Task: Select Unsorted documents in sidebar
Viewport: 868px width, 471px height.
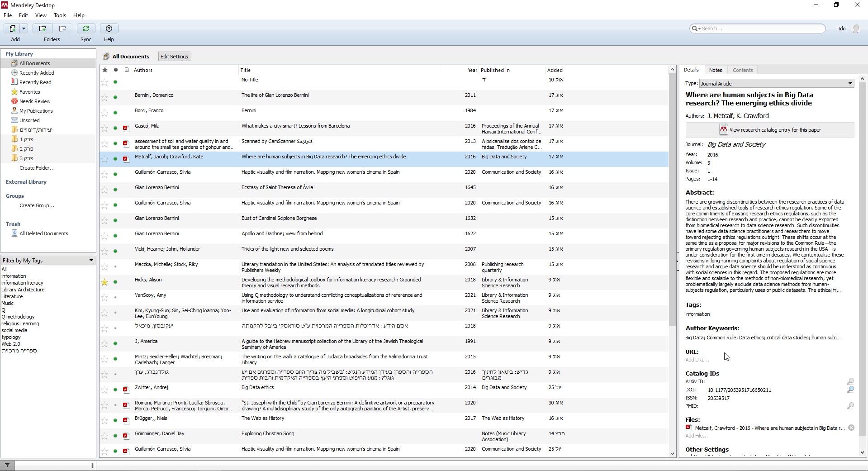Action: pyautogui.click(x=29, y=120)
